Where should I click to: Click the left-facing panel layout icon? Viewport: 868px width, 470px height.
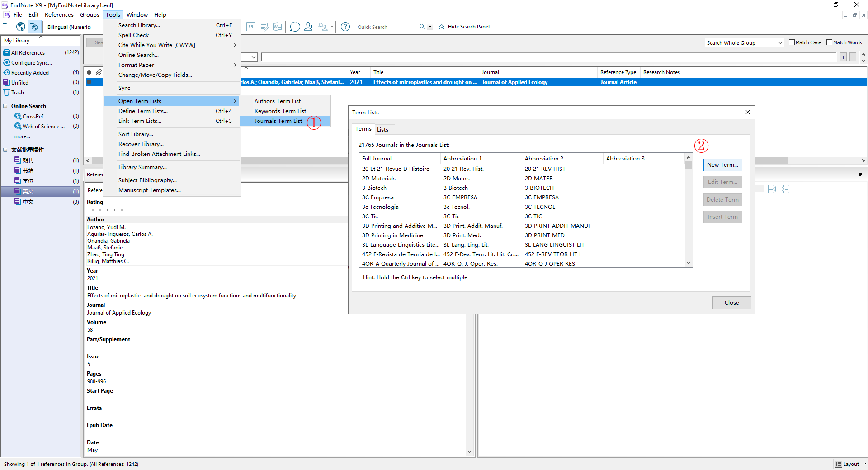click(x=772, y=189)
